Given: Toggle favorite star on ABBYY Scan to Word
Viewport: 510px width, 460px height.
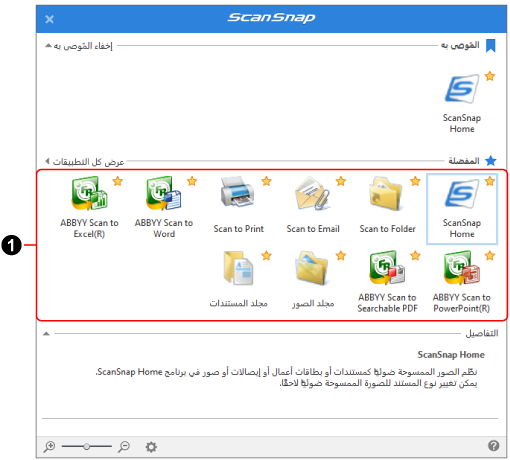Looking at the screenshot, I should click(192, 181).
